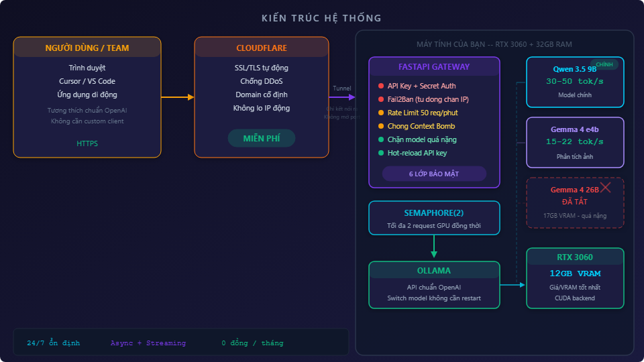Viewport: 644px width, 362px height.
Task: Click the SEMAPHORE(2) title
Action: click(x=434, y=213)
